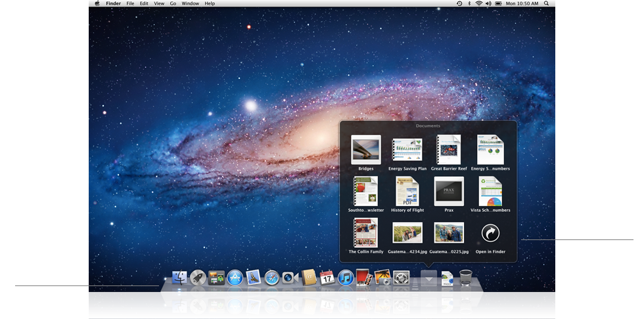This screenshot has width=644, height=319.
Task: Start FaceTime from the Dock
Action: (290, 278)
